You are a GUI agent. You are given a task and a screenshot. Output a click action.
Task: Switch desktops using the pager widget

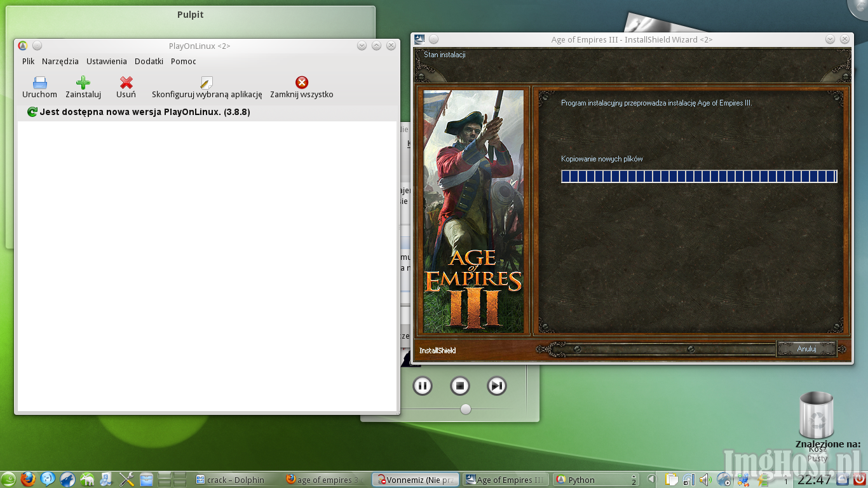pos(172,479)
